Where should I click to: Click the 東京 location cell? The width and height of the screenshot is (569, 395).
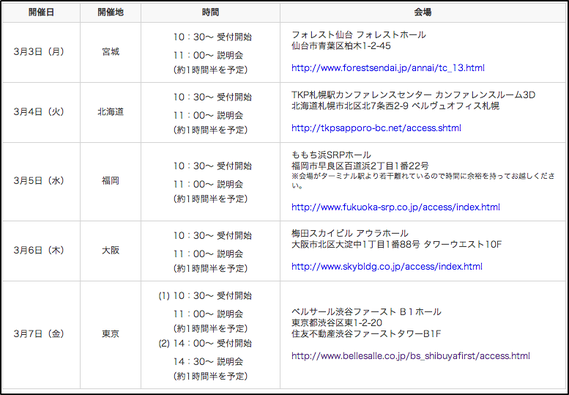111,334
